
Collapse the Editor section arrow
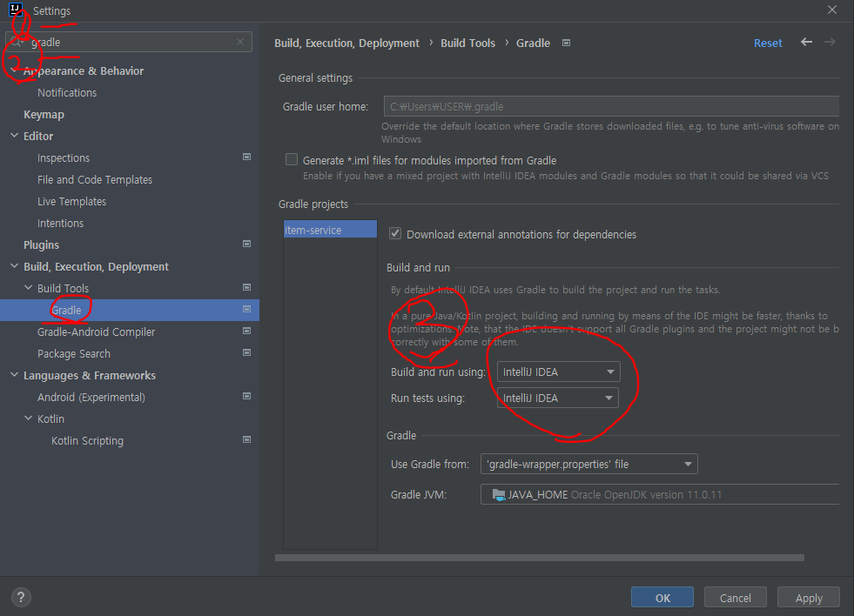pos(14,136)
